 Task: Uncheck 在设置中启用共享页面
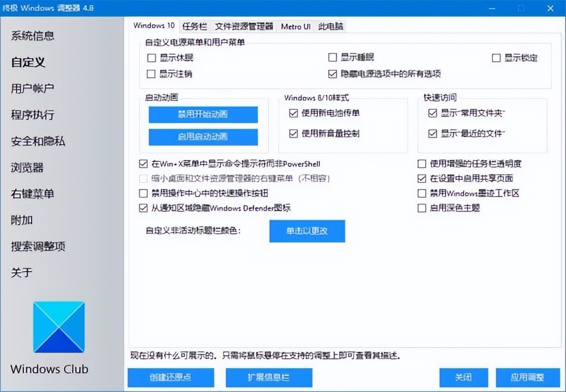[422, 179]
